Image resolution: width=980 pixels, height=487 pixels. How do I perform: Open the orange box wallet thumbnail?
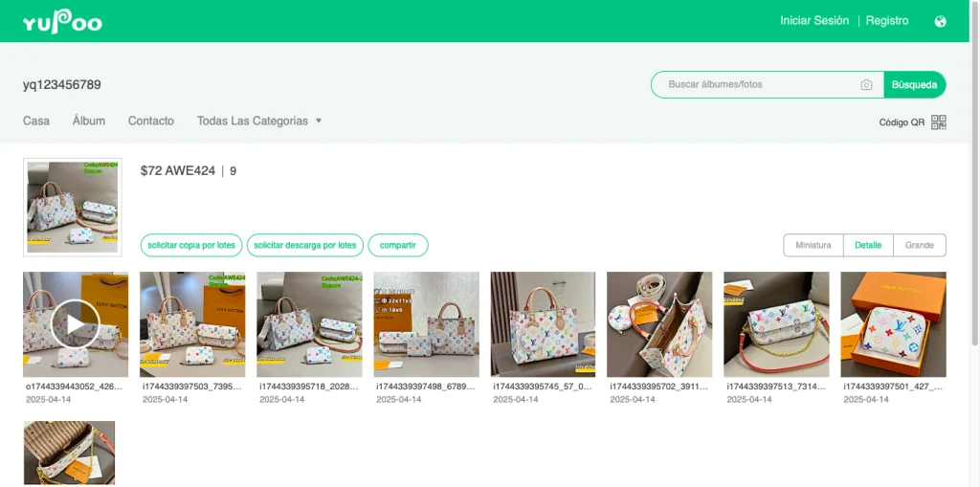pyautogui.click(x=893, y=323)
